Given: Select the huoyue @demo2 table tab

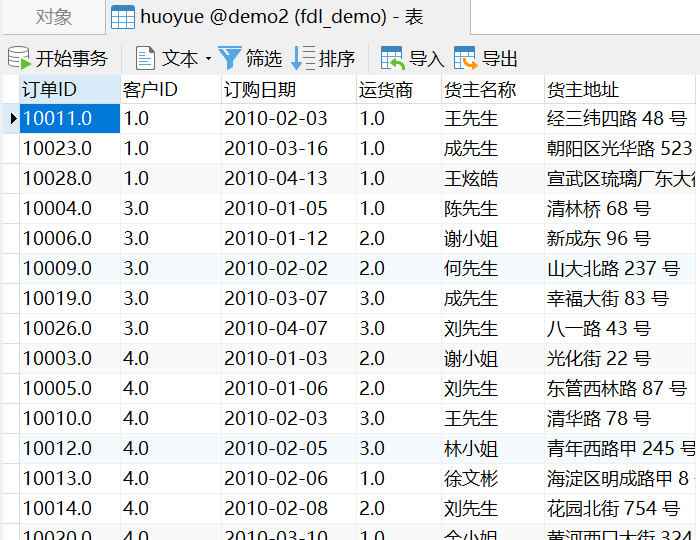Looking at the screenshot, I should click(x=288, y=17).
